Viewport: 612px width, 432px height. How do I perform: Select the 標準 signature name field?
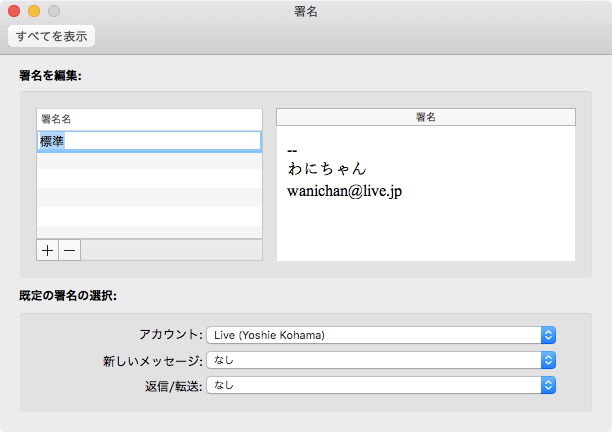point(149,141)
